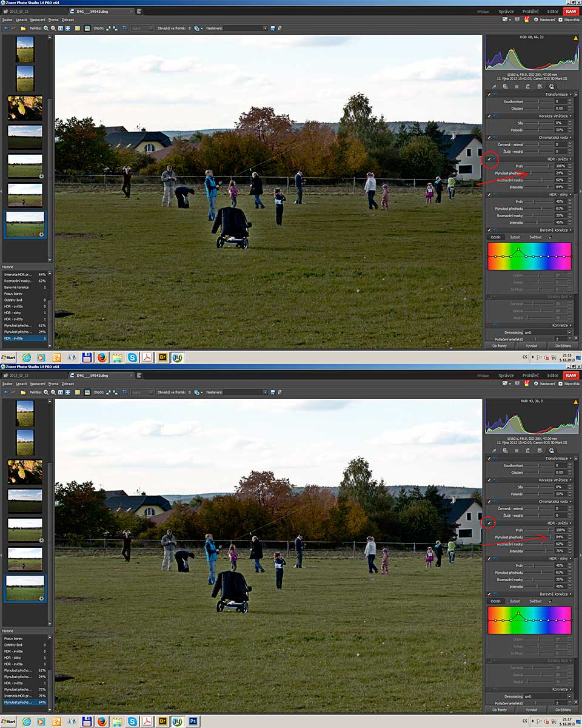
Task: Click Do Editoru button in upper window
Action: [563, 345]
